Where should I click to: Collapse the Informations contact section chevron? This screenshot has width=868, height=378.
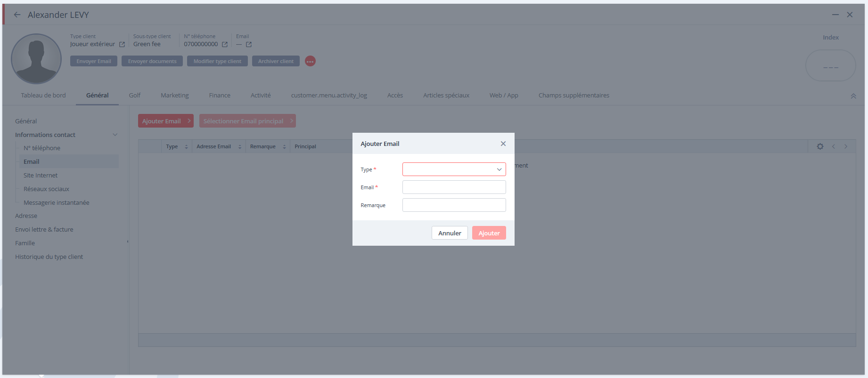(x=115, y=135)
